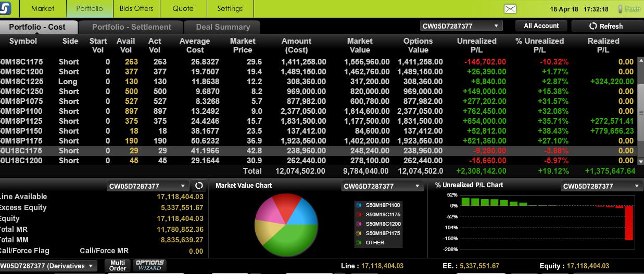
Task: Select the OTHER legend color
Action: click(x=358, y=243)
